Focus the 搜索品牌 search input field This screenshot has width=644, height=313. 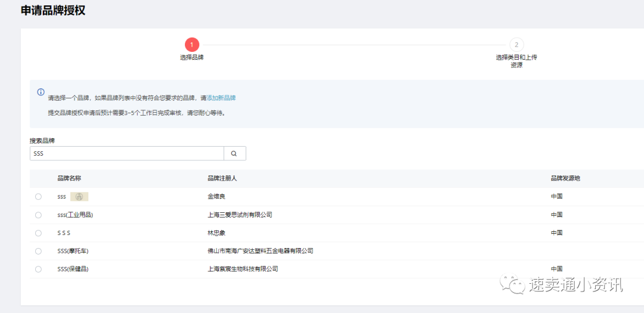[126, 154]
